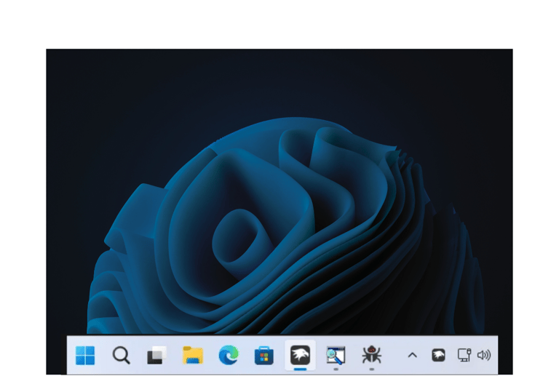Expand hidden system tray icons chevron
This screenshot has height=392, width=559.
tap(413, 356)
